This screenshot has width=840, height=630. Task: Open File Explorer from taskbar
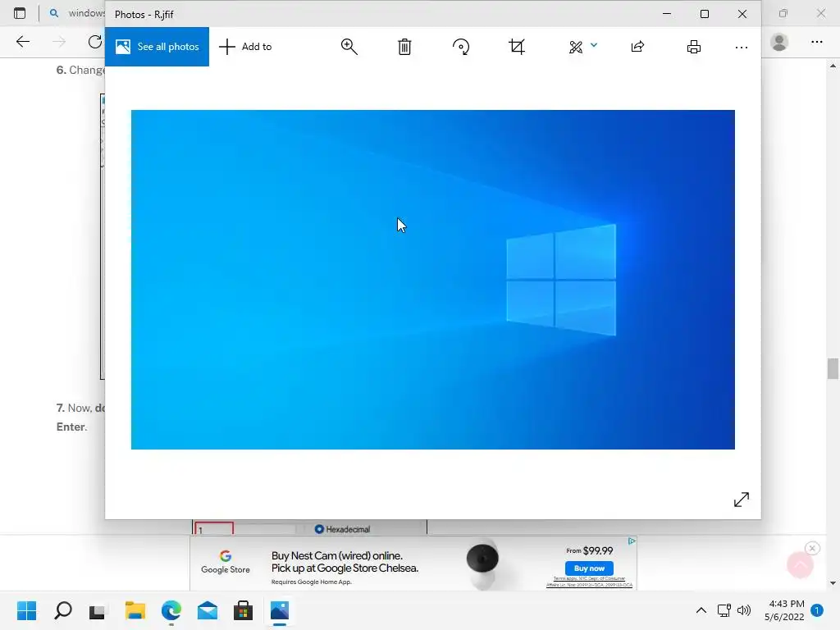click(x=135, y=610)
